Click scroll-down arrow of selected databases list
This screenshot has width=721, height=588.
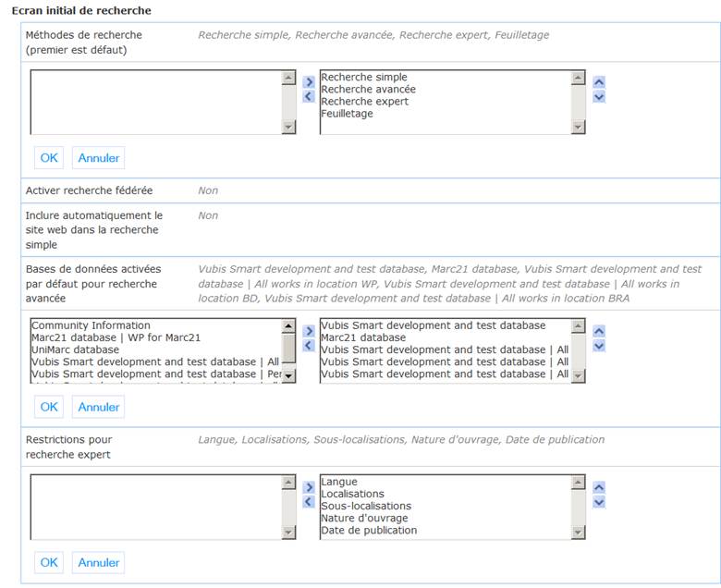point(578,375)
